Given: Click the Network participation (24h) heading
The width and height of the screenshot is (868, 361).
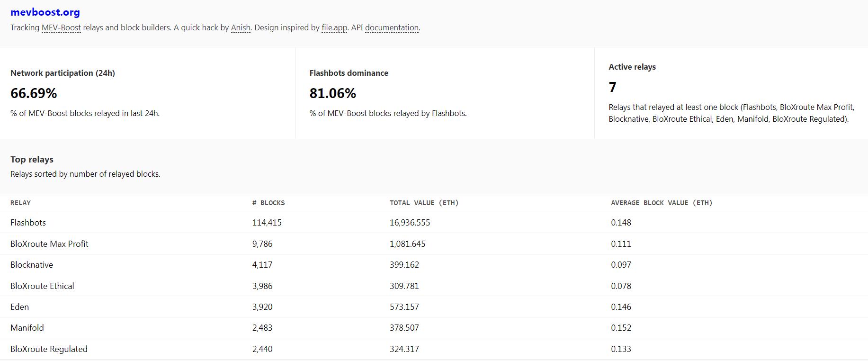Looking at the screenshot, I should [63, 73].
